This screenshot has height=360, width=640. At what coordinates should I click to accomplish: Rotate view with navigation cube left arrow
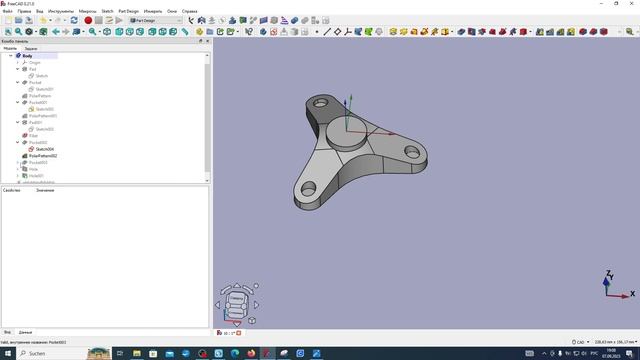pyautogui.click(x=217, y=305)
